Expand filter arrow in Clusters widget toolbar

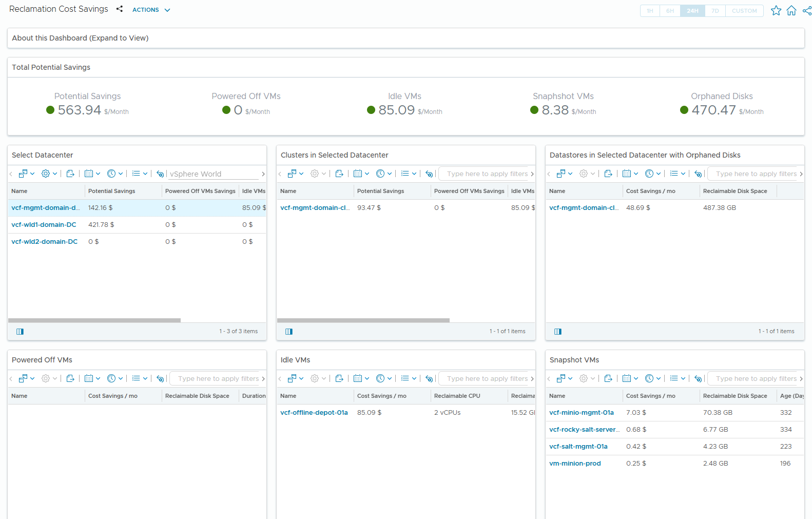tap(532, 174)
